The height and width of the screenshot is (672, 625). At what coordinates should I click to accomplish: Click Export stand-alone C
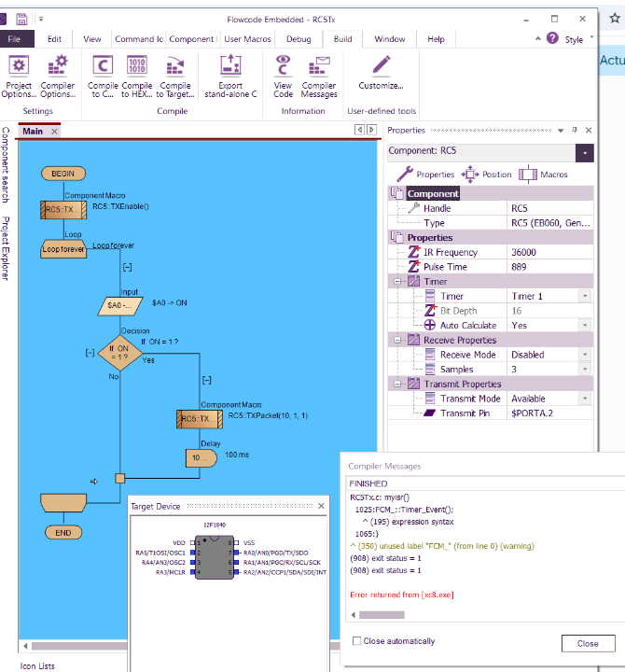(x=230, y=77)
